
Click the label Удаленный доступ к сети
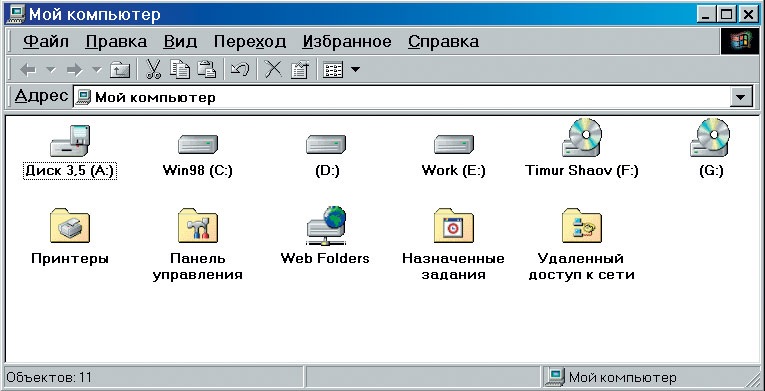click(x=582, y=267)
